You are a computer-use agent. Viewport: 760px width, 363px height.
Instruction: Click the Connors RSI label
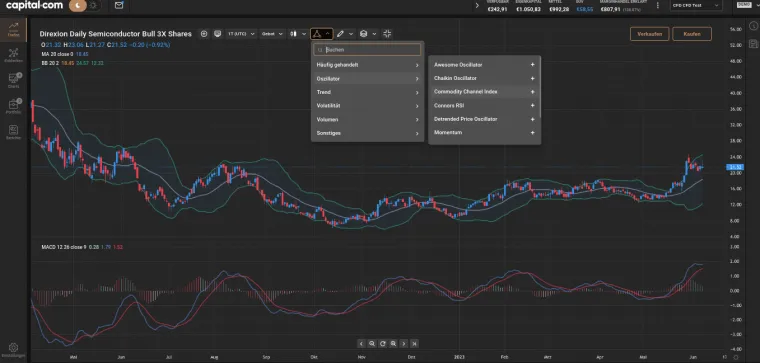coord(449,106)
